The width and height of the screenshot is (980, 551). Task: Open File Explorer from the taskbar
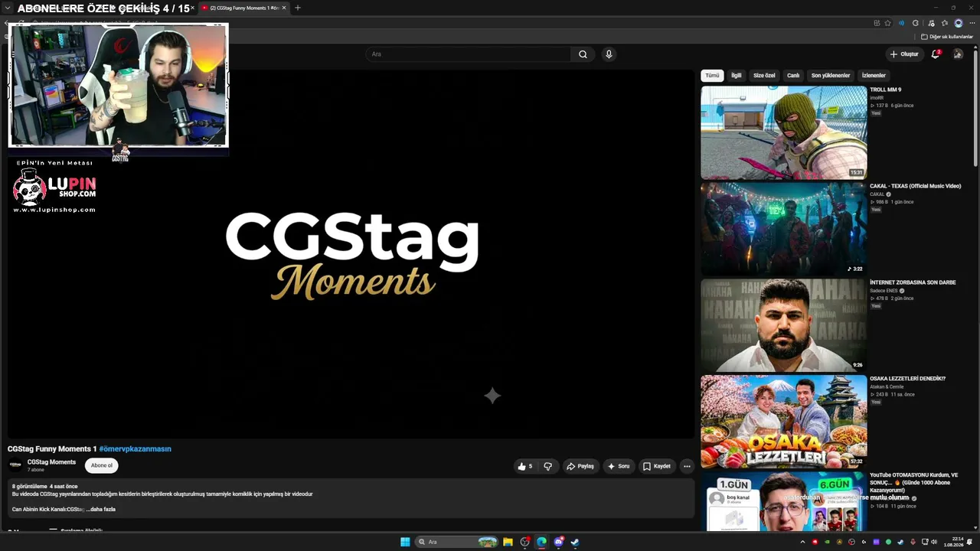coord(508,542)
